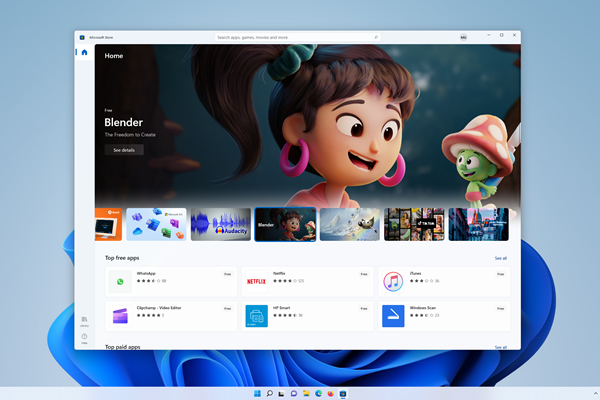Screen dimensions: 600x400
Task: Click the HP Smart title text
Action: pos(282,308)
